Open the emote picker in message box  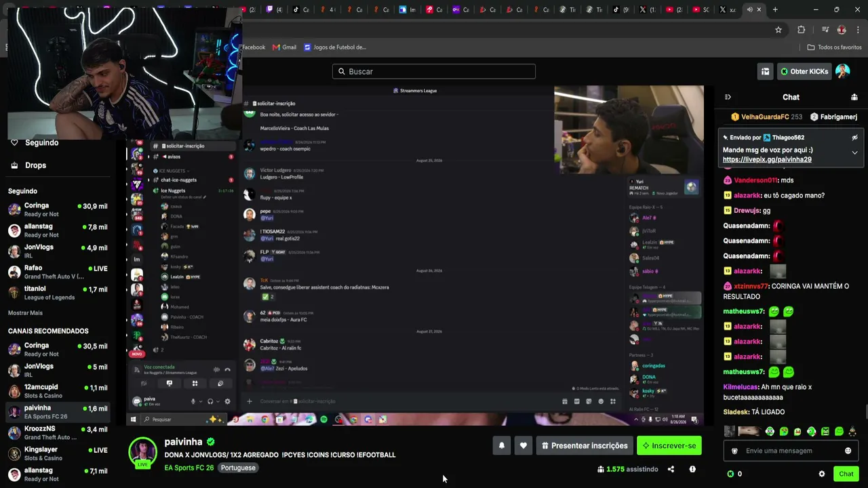click(848, 451)
